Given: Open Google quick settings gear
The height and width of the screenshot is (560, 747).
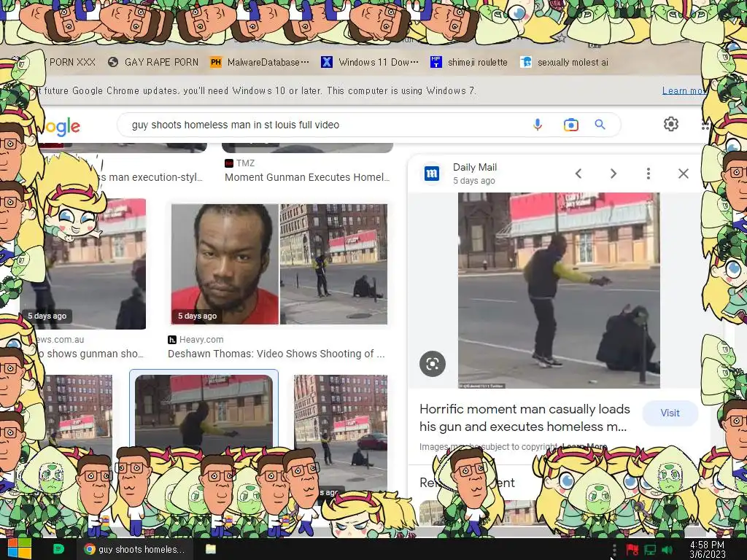Looking at the screenshot, I should 671,124.
